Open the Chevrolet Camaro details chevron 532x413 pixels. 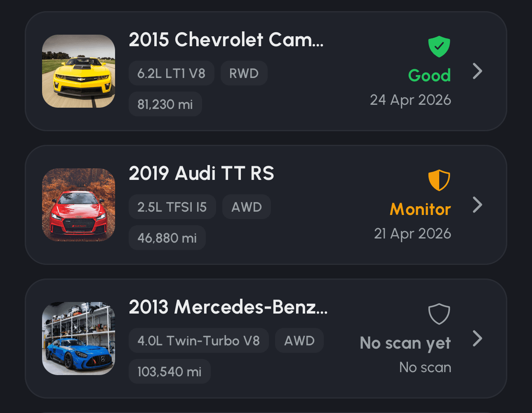point(478,71)
